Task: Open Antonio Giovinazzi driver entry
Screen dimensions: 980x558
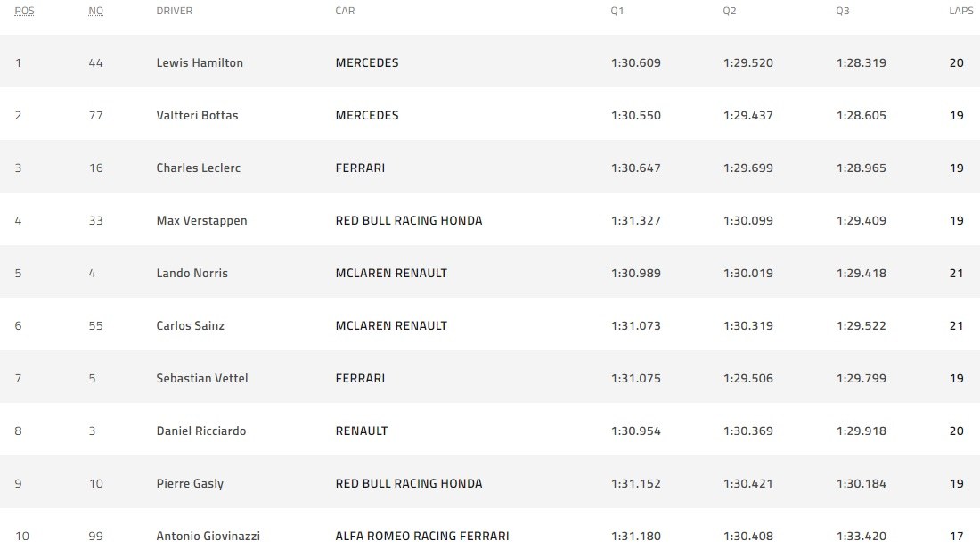Action: click(x=208, y=537)
